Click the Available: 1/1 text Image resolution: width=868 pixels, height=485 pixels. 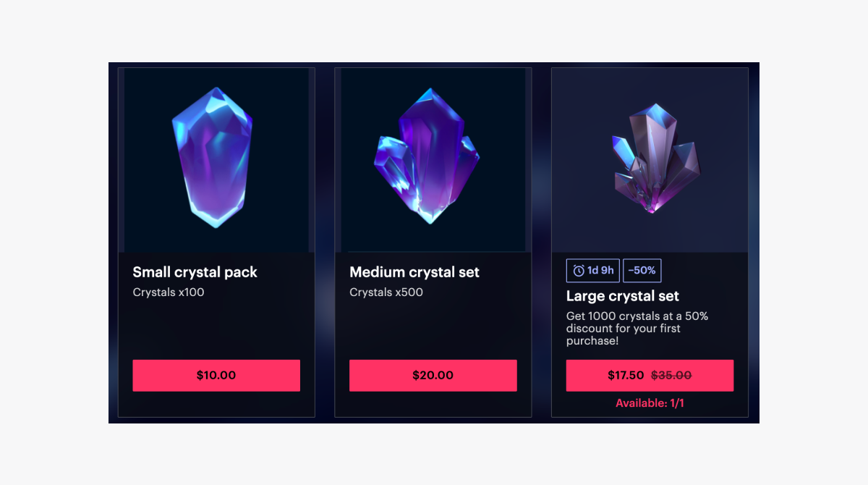pyautogui.click(x=650, y=403)
